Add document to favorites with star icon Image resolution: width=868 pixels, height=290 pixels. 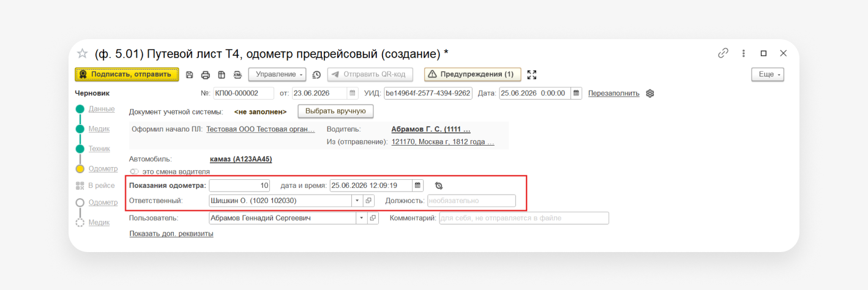click(x=82, y=53)
